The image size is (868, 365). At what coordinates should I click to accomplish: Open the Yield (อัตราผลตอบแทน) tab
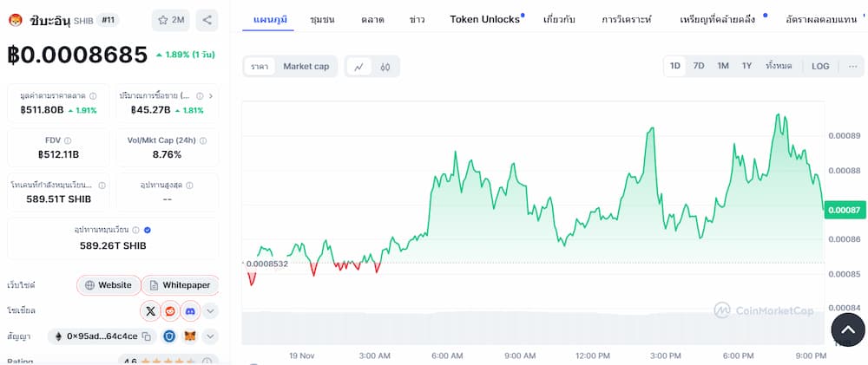coord(821,19)
